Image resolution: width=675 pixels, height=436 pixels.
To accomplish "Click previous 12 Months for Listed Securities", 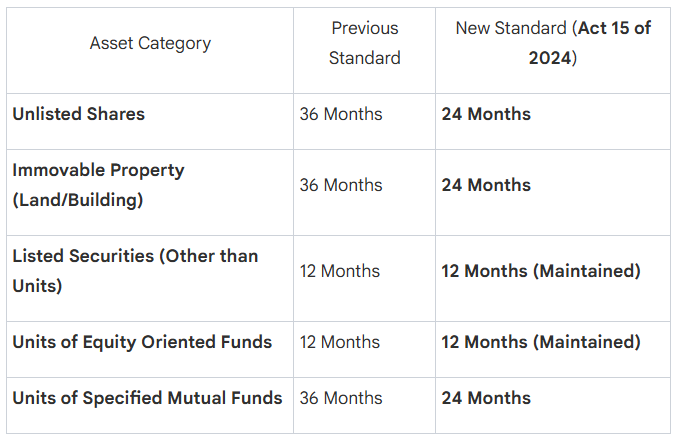I will pos(339,271).
